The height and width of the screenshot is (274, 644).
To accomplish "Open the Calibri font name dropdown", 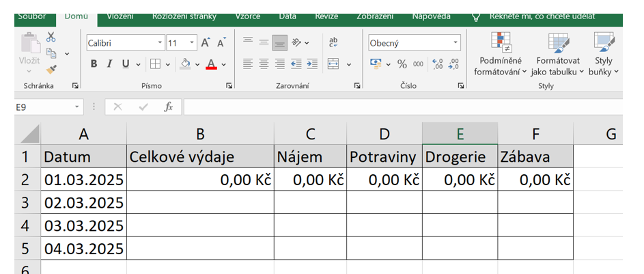I will click(160, 43).
